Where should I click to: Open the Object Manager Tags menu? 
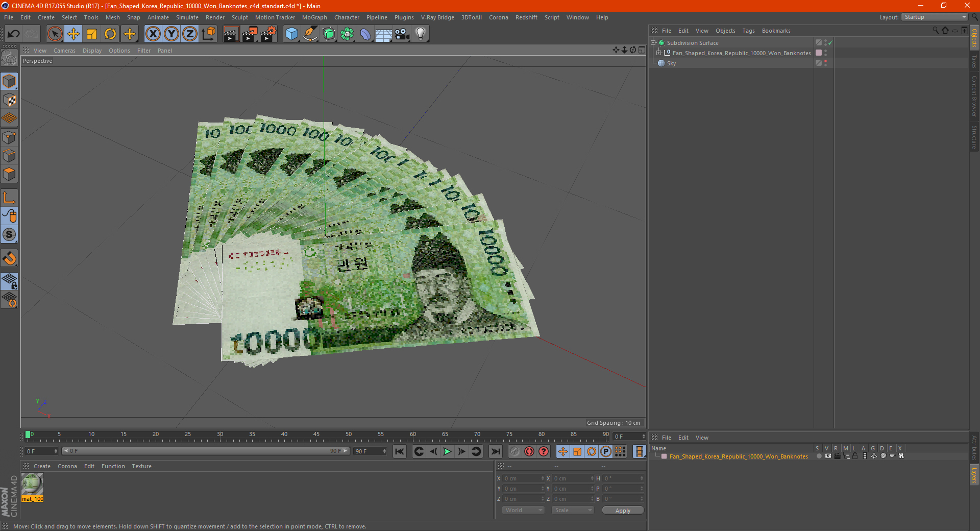[x=748, y=31]
